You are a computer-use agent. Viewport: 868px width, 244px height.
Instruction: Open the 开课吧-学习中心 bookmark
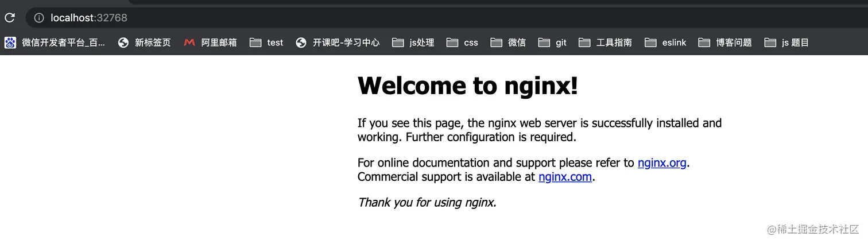tap(338, 42)
